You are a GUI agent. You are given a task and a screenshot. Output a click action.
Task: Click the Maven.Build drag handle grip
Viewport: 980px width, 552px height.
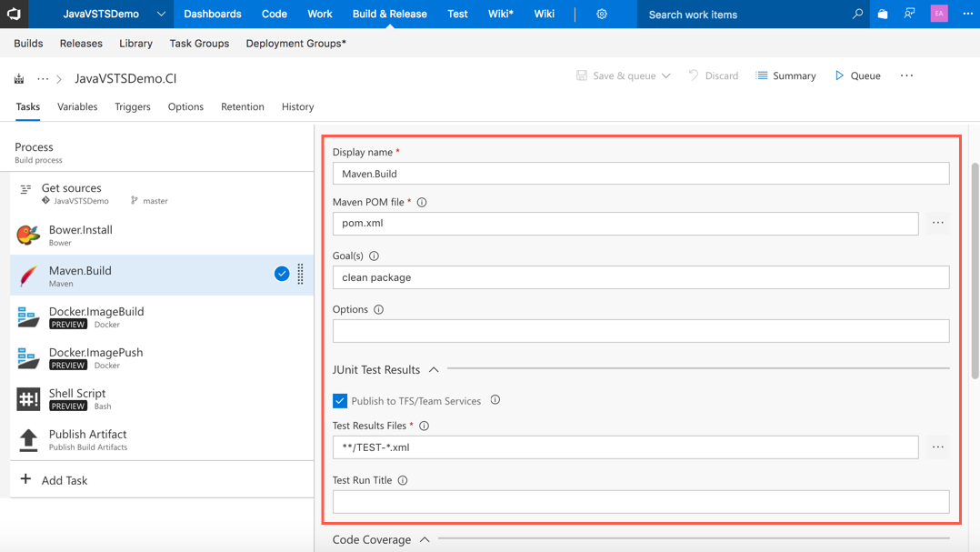click(301, 274)
